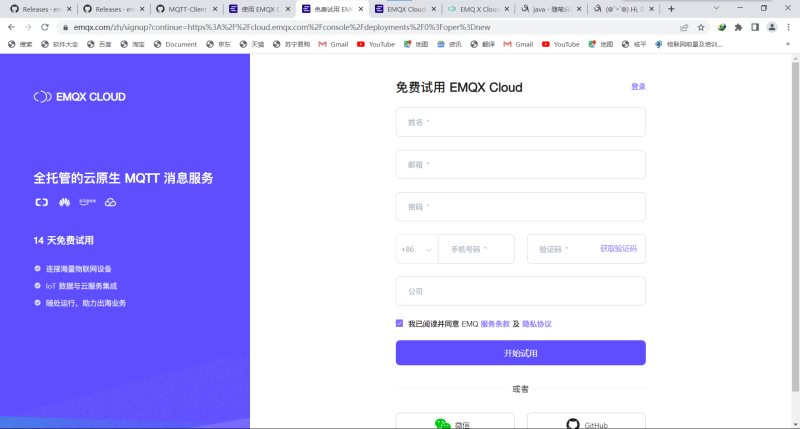Click the EMQX CLOUD logo

coord(80,97)
